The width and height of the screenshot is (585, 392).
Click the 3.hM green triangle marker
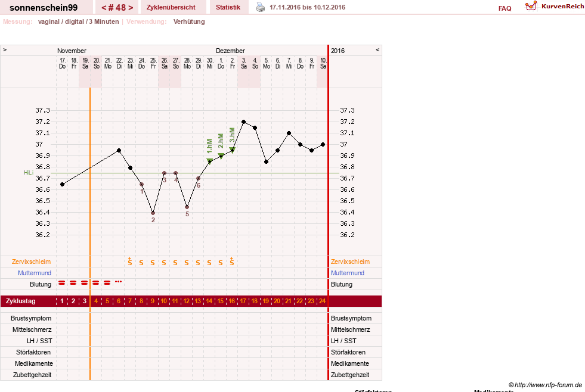pos(232,150)
